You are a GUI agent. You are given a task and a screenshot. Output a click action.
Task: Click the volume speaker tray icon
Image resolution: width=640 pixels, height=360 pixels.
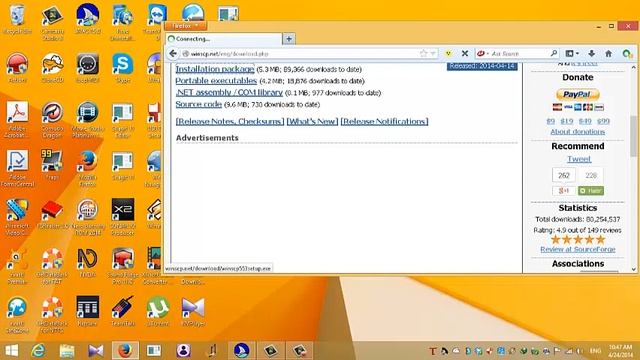[x=579, y=351]
